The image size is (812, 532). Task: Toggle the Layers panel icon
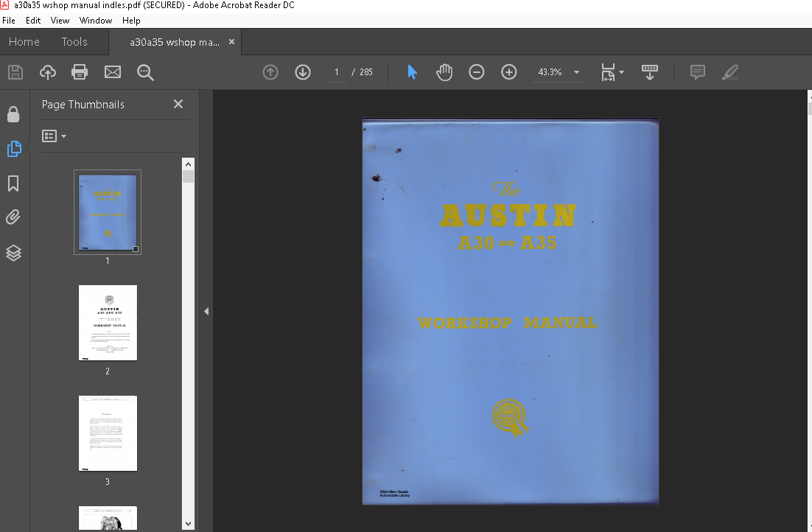pyautogui.click(x=13, y=253)
